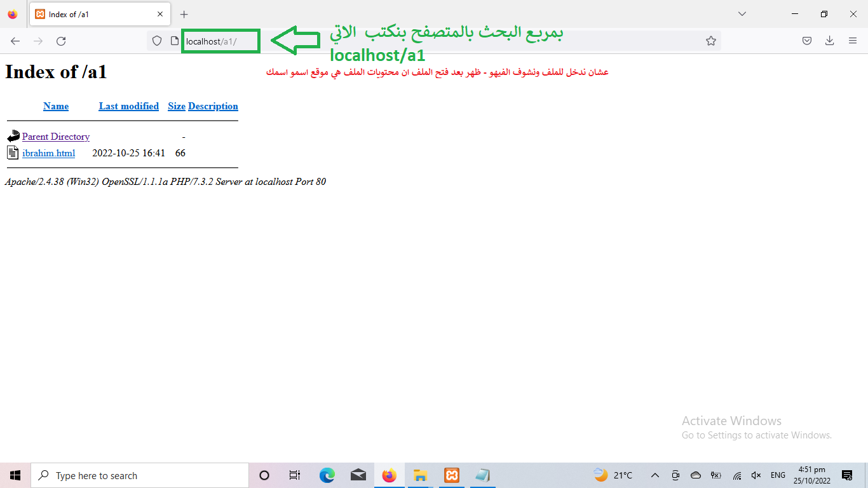Open the Firefox downloads panel
The width and height of the screenshot is (868, 488).
[829, 41]
